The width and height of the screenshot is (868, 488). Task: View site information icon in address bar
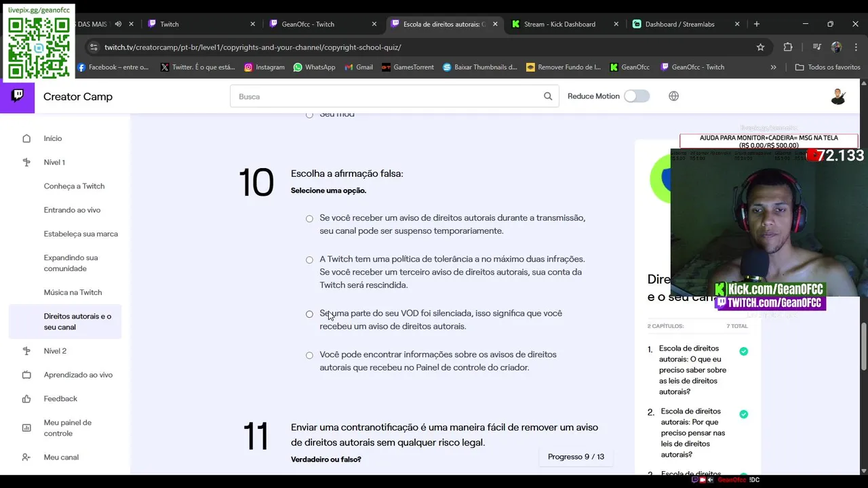(93, 47)
